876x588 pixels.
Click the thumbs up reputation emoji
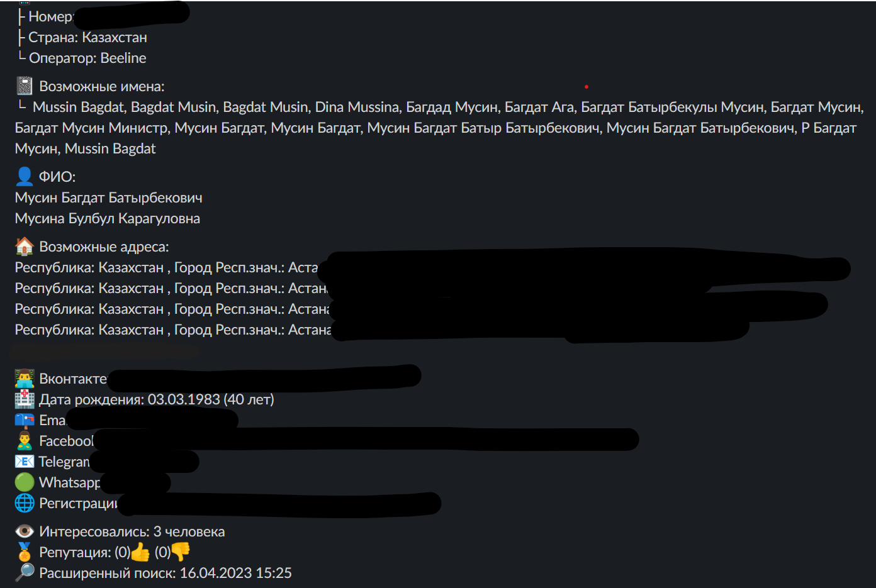click(140, 552)
